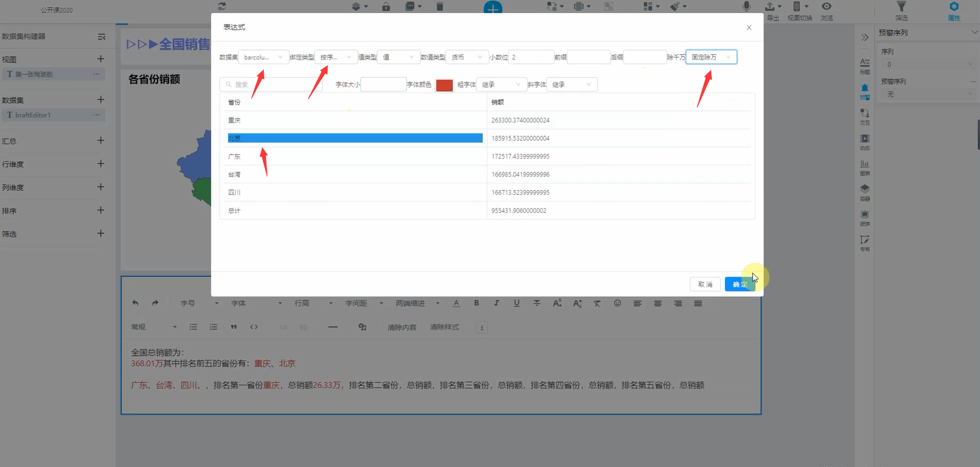
Task: Toggle italic formatting in editor
Action: (x=497, y=303)
